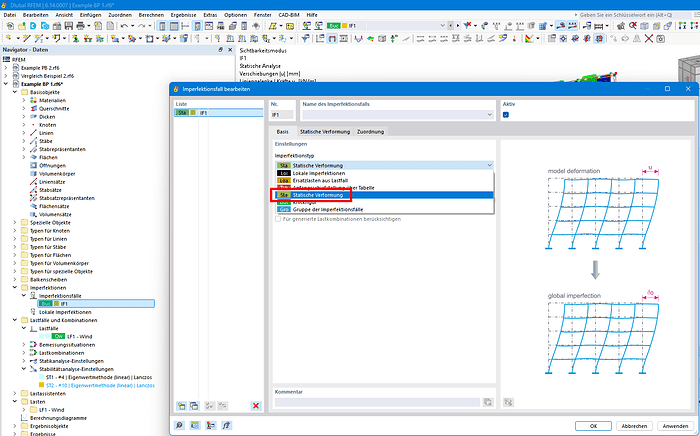Click next load case arrow in toolbar
700x436 pixels.
458,26
